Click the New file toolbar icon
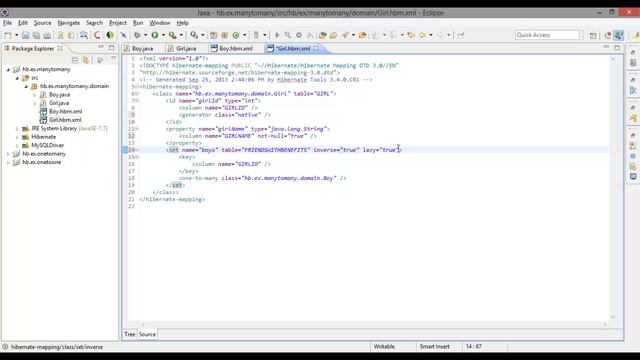 pyautogui.click(x=8, y=35)
